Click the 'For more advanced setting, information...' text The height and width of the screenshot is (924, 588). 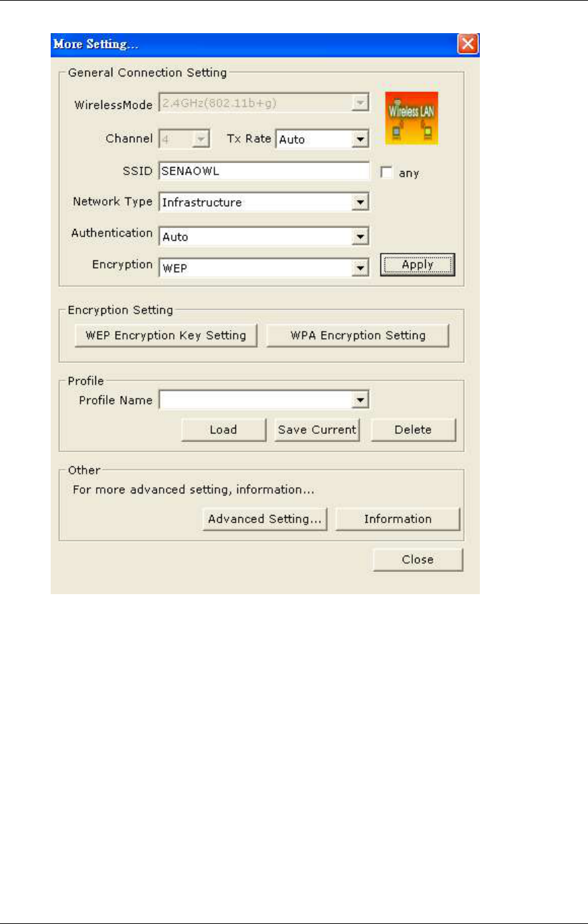pyautogui.click(x=194, y=489)
